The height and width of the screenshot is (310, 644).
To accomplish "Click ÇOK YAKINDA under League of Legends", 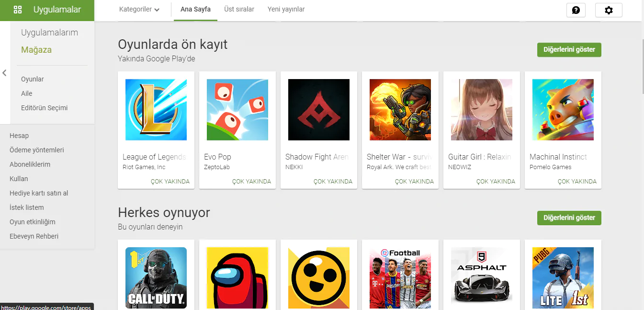I will 170,182.
